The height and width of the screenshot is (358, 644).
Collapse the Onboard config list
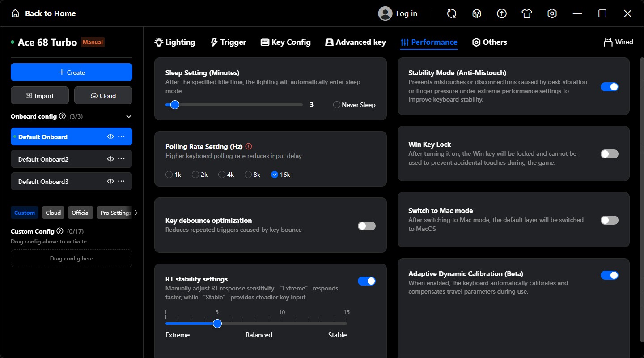click(129, 116)
